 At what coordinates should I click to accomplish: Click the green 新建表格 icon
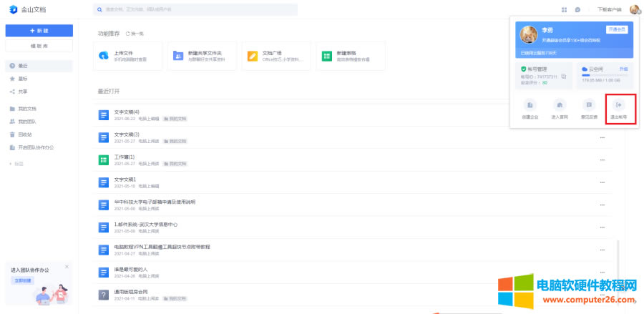[x=326, y=56]
